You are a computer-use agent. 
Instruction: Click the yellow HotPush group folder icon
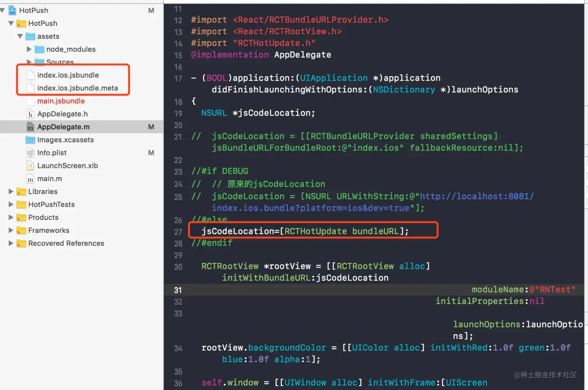click(21, 23)
